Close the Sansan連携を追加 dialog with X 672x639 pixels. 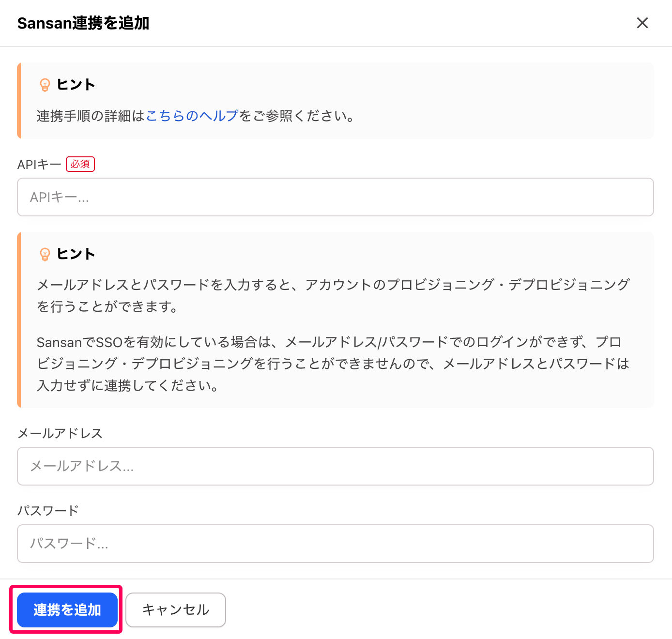tap(642, 23)
